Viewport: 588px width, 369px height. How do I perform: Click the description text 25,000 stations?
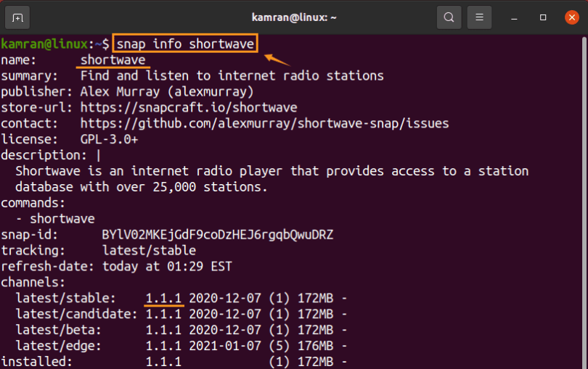(x=210, y=187)
